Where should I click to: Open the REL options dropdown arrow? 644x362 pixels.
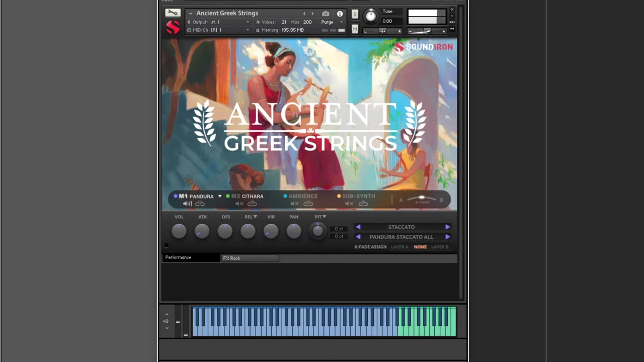(255, 217)
